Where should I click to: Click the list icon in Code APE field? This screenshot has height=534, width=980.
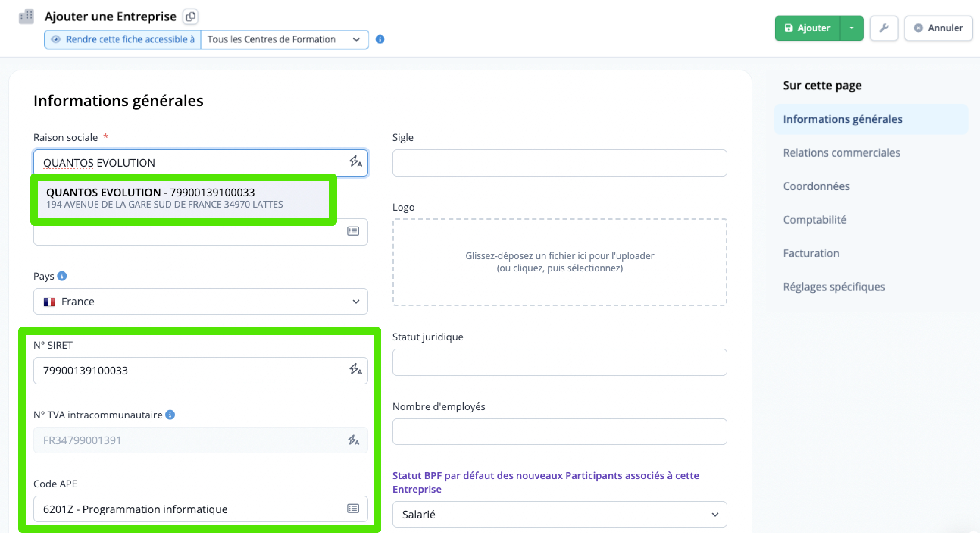tap(353, 509)
